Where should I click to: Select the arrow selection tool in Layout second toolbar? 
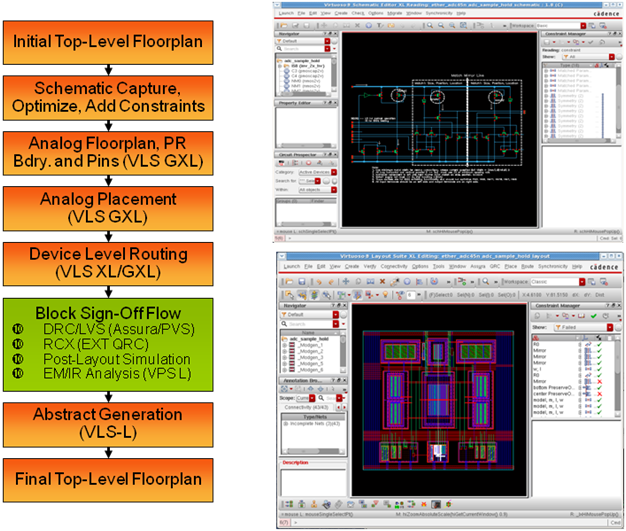289,295
